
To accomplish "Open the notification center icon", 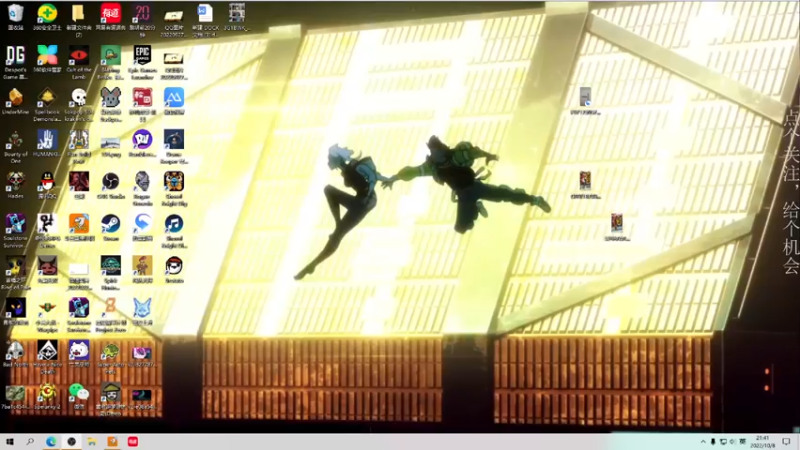I will coord(786,442).
